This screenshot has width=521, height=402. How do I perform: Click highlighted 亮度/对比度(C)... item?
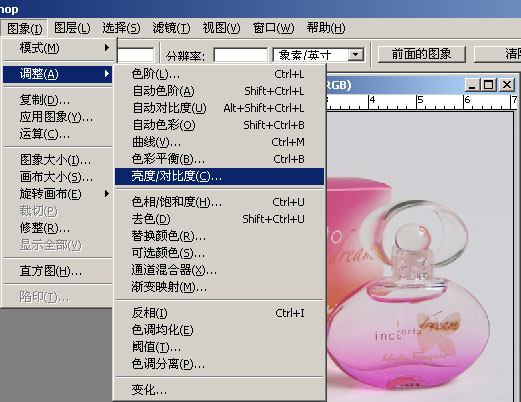(x=219, y=176)
